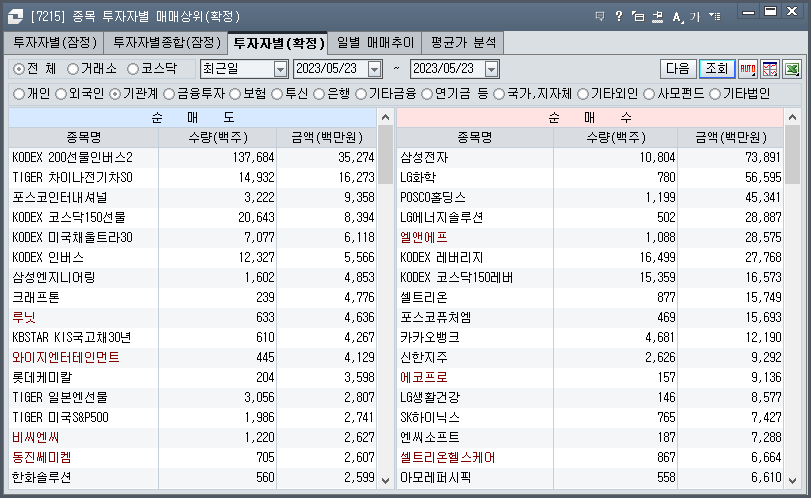The height and width of the screenshot is (498, 811).
Task: Click the screen copy window icon in title bar
Action: tap(638, 17)
